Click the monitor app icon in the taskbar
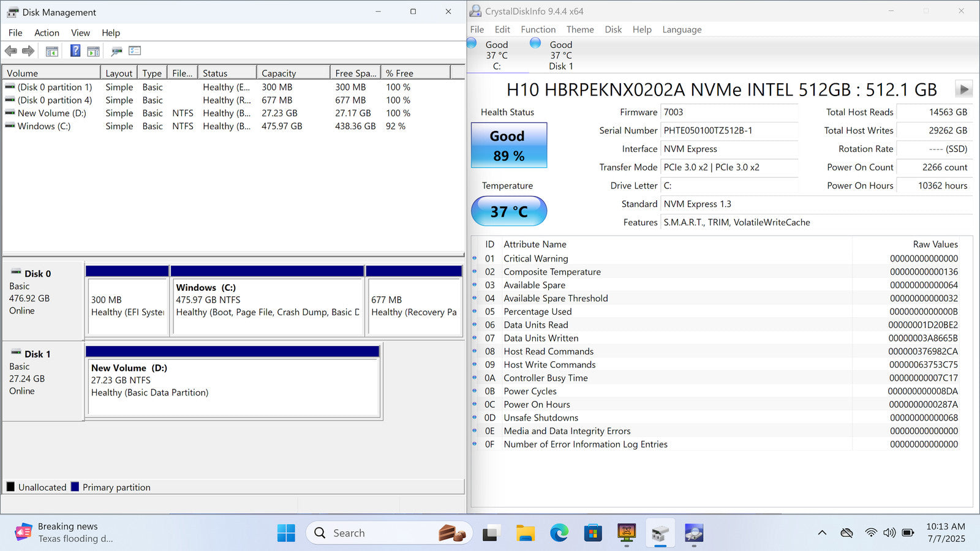Image resolution: width=980 pixels, height=551 pixels. [627, 533]
